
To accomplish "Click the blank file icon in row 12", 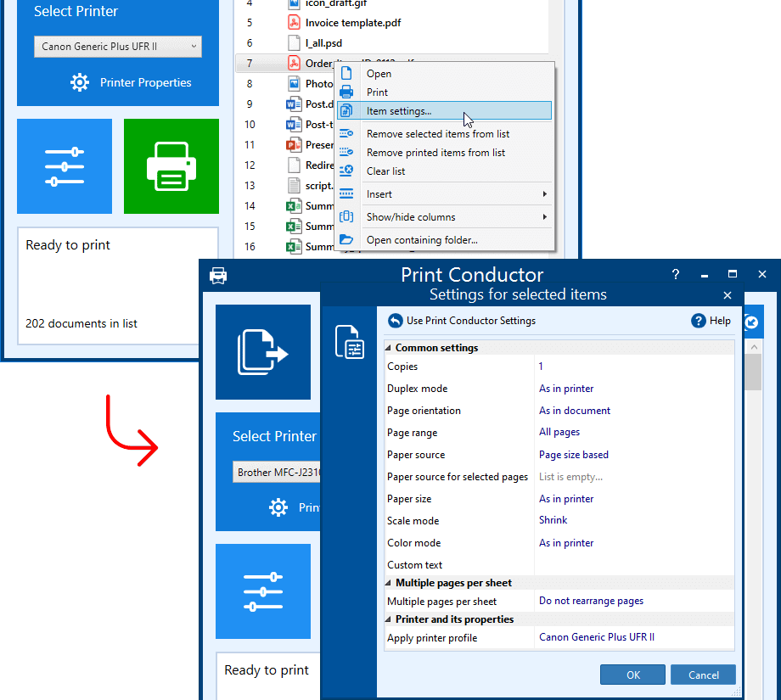I will point(294,165).
